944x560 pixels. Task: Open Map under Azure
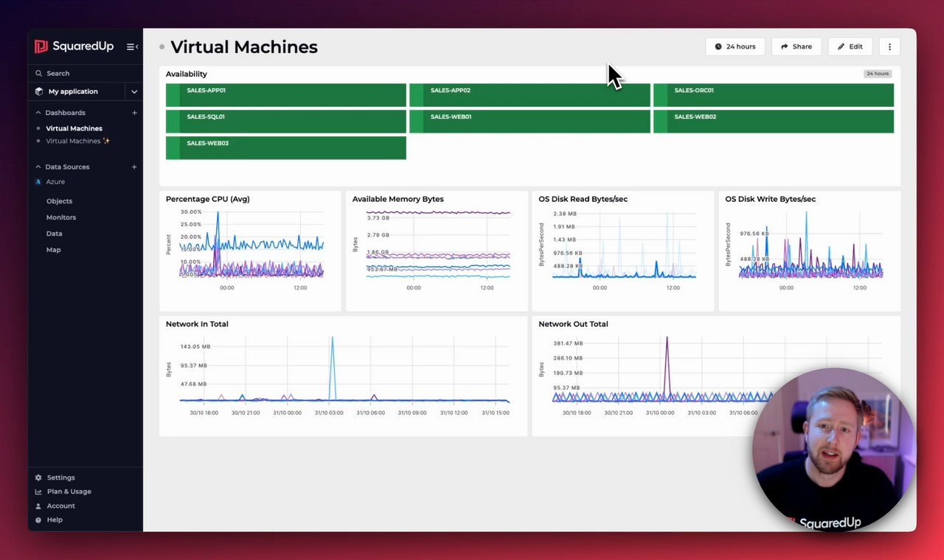click(x=53, y=250)
